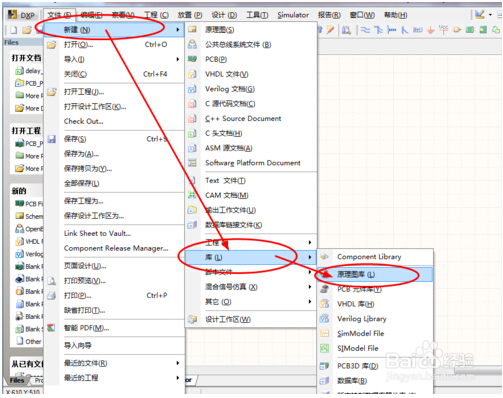Switch to the Files panel tab

pyautogui.click(x=17, y=380)
